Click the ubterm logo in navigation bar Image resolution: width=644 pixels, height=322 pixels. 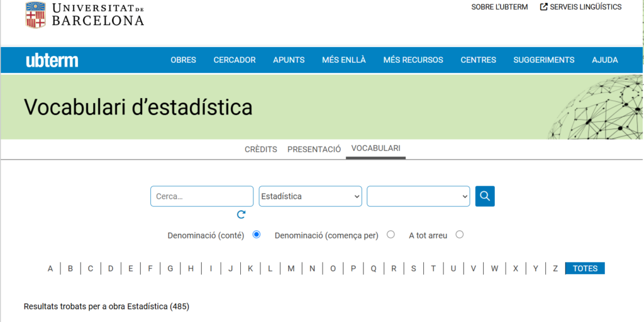click(x=52, y=60)
